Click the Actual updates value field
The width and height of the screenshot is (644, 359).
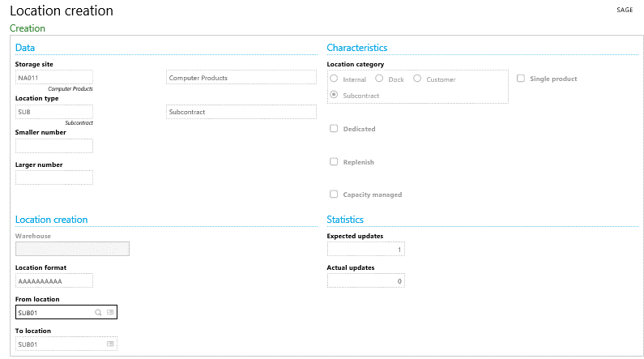pyautogui.click(x=365, y=281)
